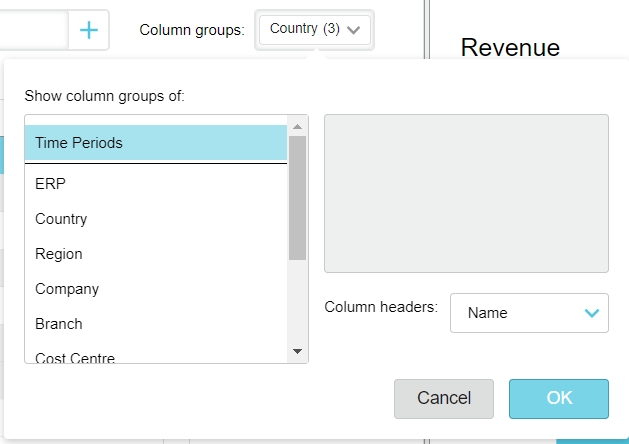This screenshot has width=629, height=444.
Task: Click the "Show column groups of:" label
Action: [x=105, y=97]
